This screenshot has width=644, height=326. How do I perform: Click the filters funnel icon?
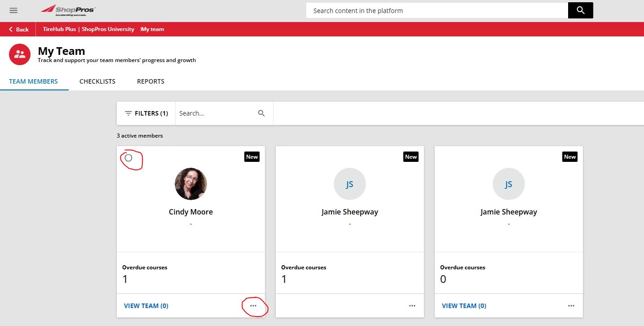pos(128,113)
